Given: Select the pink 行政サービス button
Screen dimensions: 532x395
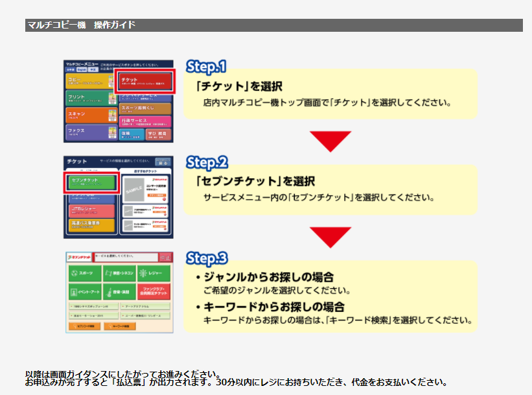Looking at the screenshot, I should click(146, 121).
